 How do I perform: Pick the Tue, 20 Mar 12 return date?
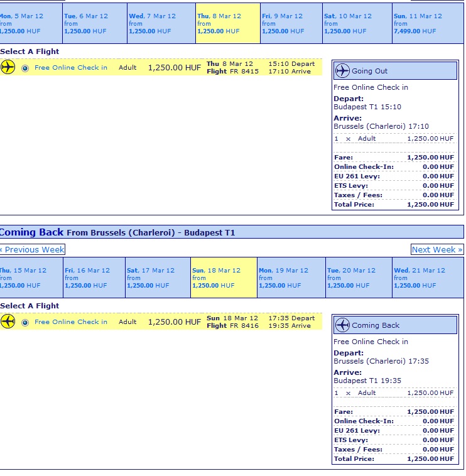point(359,278)
